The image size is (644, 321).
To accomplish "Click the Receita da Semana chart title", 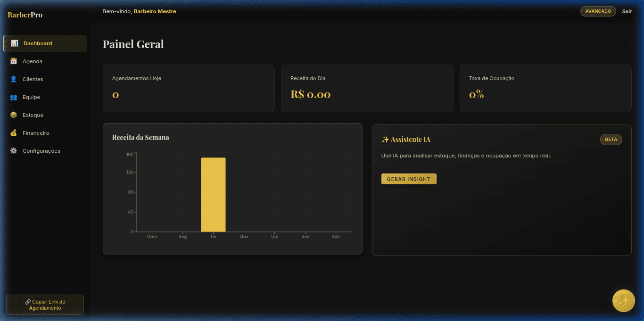I will [140, 138].
